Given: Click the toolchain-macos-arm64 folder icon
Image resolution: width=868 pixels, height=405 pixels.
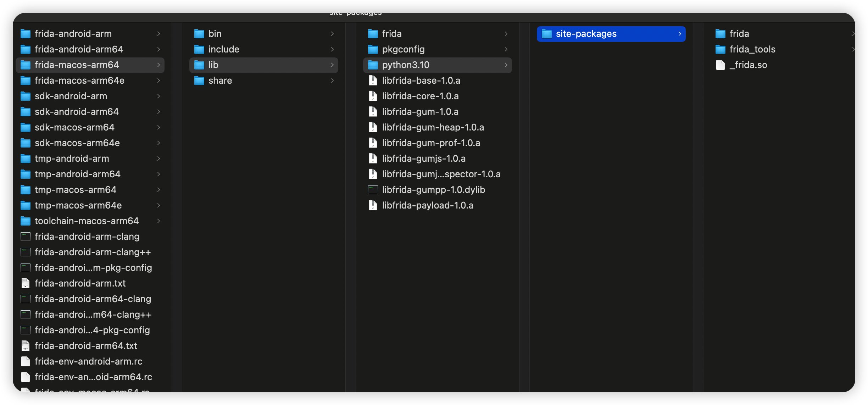Looking at the screenshot, I should [x=26, y=221].
